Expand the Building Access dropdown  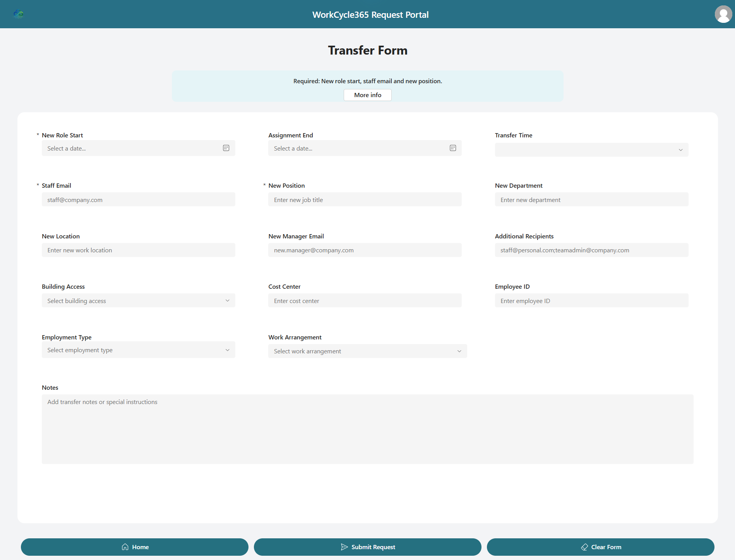[138, 301]
